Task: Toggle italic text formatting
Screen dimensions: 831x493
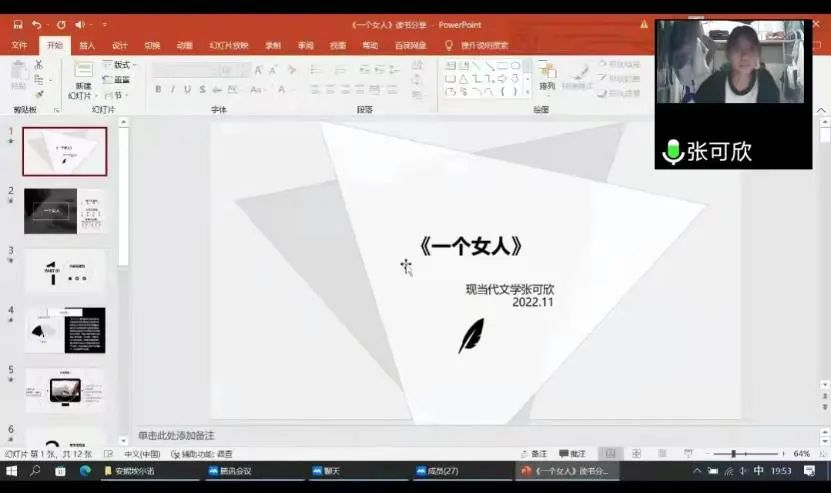Action: (173, 90)
